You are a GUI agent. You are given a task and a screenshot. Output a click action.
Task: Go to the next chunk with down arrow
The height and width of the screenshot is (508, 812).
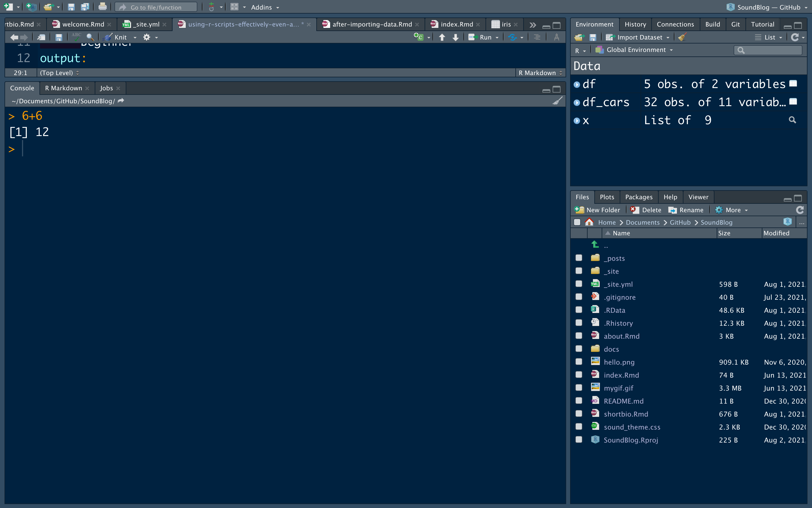point(455,37)
